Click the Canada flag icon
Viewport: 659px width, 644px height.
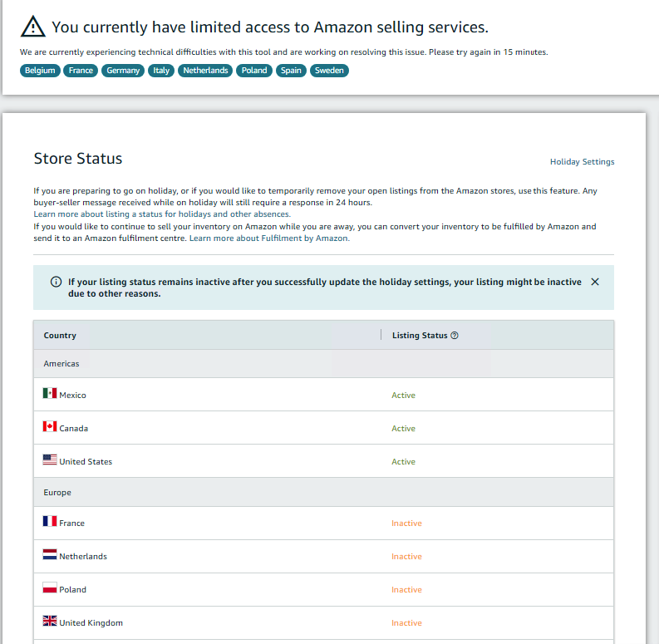(x=50, y=426)
